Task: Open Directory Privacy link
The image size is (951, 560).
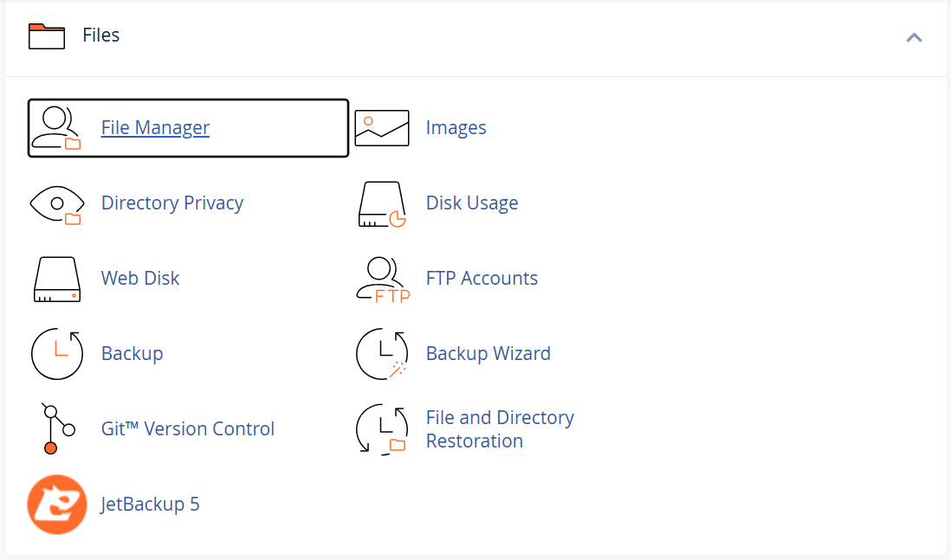Action: (x=172, y=203)
